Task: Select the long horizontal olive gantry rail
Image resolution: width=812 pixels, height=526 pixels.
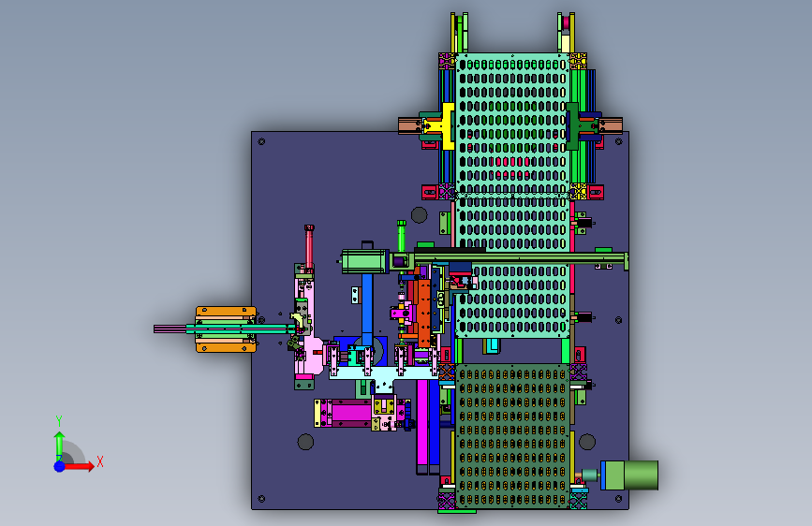Action: point(521,257)
